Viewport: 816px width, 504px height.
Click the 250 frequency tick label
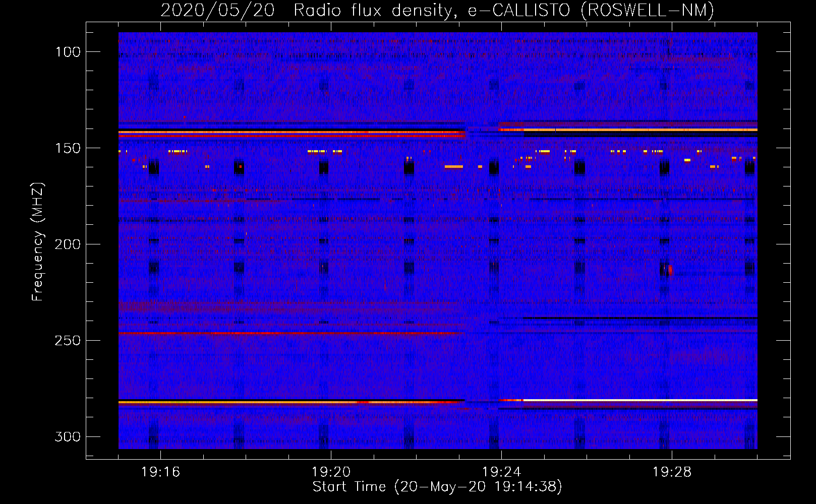(68, 341)
